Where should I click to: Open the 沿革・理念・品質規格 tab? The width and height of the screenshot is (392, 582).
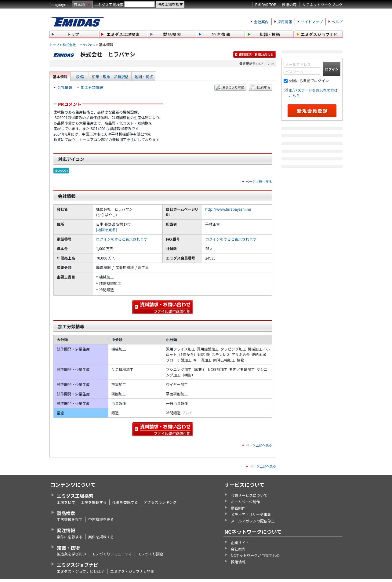coord(110,77)
